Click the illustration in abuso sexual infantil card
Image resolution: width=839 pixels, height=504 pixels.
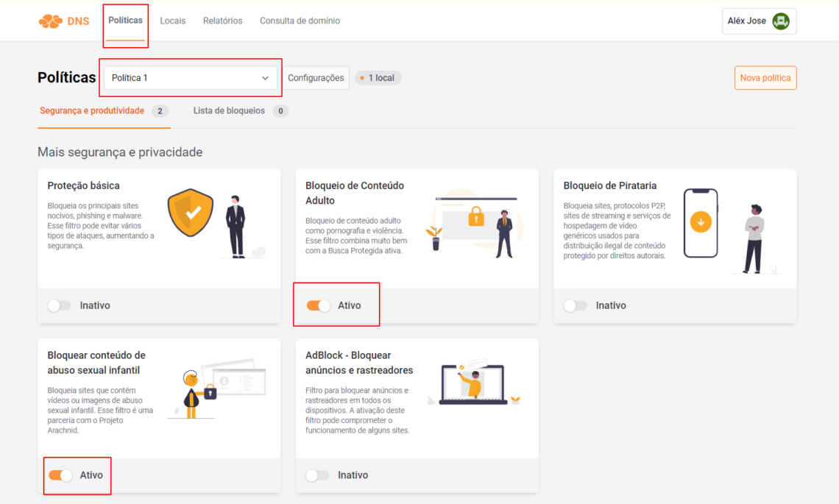216,388
